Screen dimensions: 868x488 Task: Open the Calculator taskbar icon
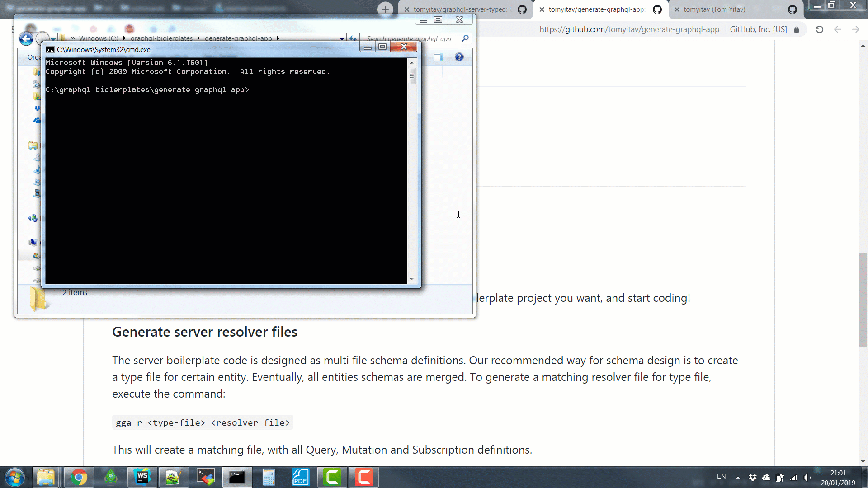[269, 477]
